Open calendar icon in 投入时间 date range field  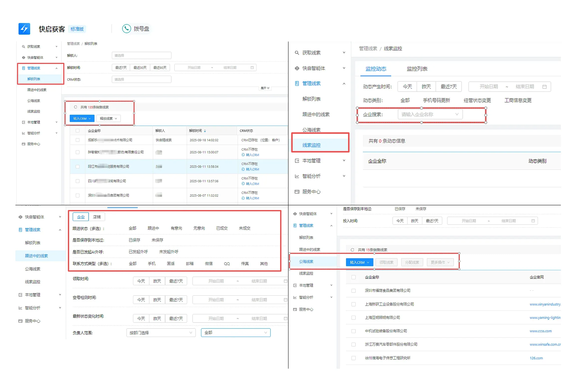tap(533, 221)
